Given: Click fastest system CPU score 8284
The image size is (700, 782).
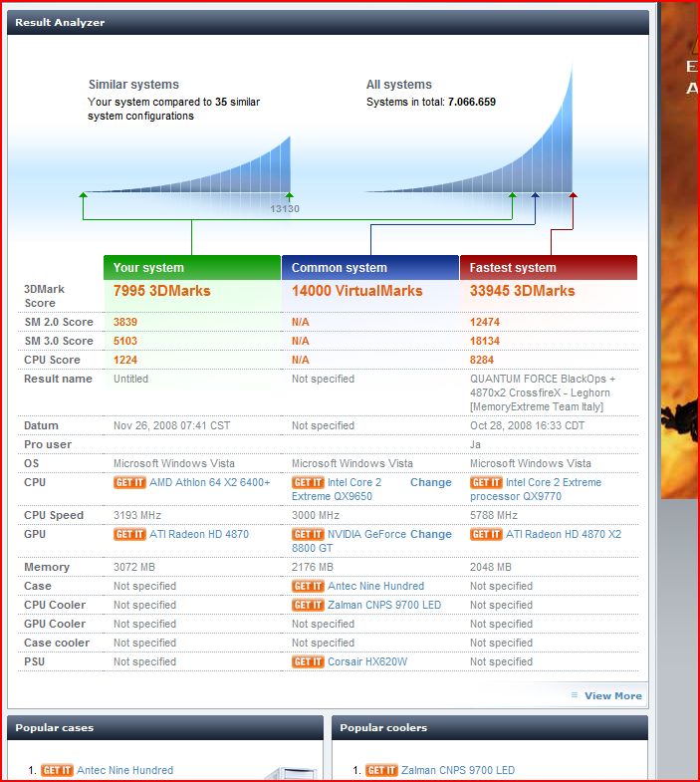Looking at the screenshot, I should click(x=482, y=360).
